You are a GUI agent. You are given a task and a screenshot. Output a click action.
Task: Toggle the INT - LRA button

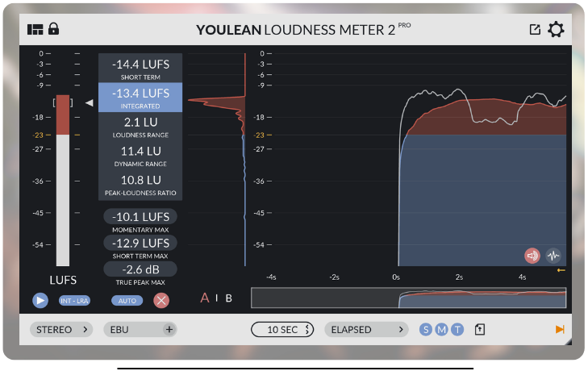[x=74, y=301]
